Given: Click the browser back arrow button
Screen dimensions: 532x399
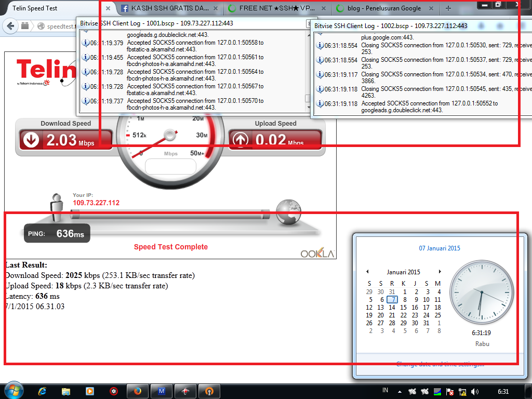Looking at the screenshot, I should click(x=10, y=26).
